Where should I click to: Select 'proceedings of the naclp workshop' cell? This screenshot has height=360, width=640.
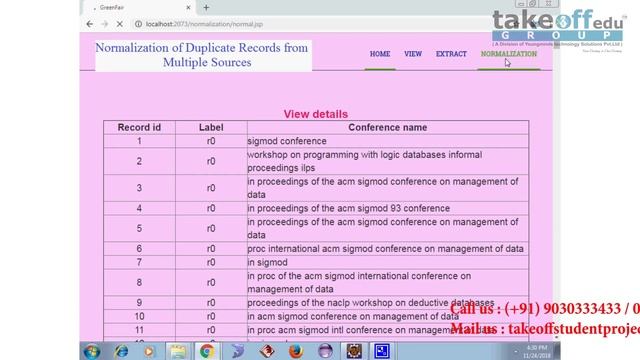click(x=388, y=303)
